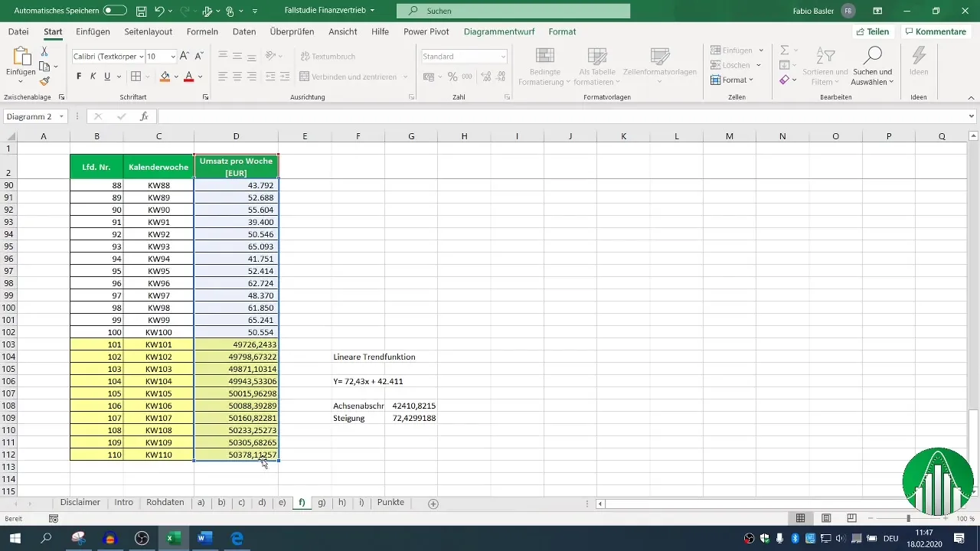Align text left in cell
Viewport: 980px width, 551px height.
pos(222,77)
